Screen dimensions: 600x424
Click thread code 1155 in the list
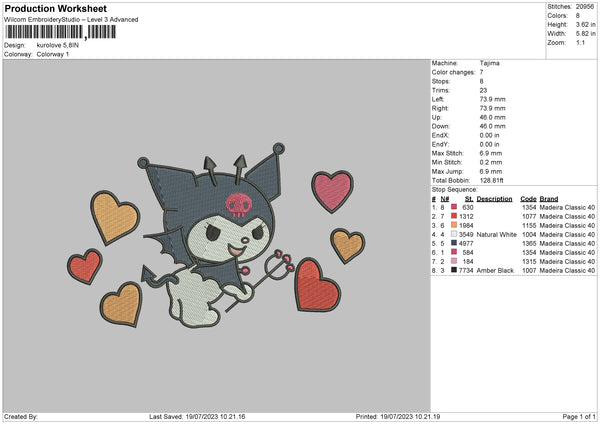tap(529, 226)
